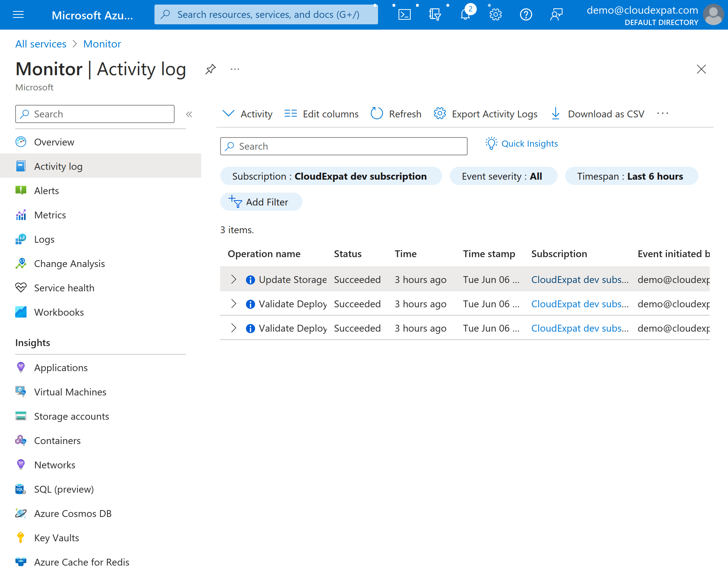Launch Cloud Shell from top bar
728x569 pixels.
click(404, 15)
